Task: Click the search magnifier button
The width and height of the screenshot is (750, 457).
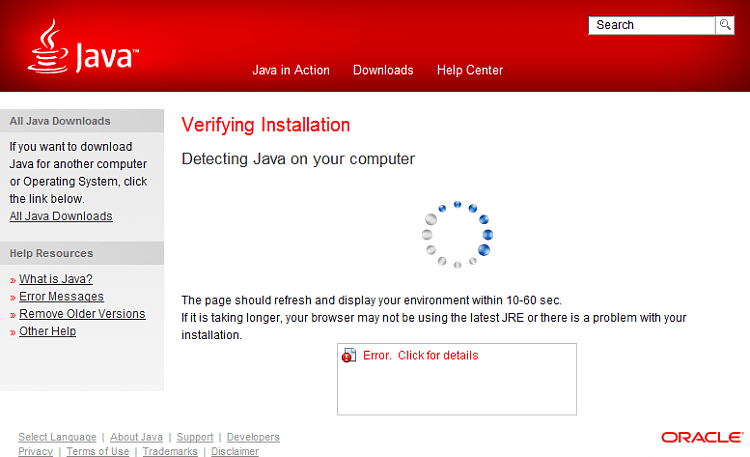Action: [x=725, y=25]
